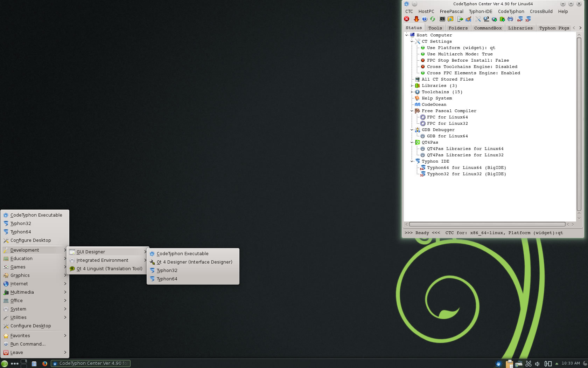Expand the Libraries (3) node

tap(412, 86)
